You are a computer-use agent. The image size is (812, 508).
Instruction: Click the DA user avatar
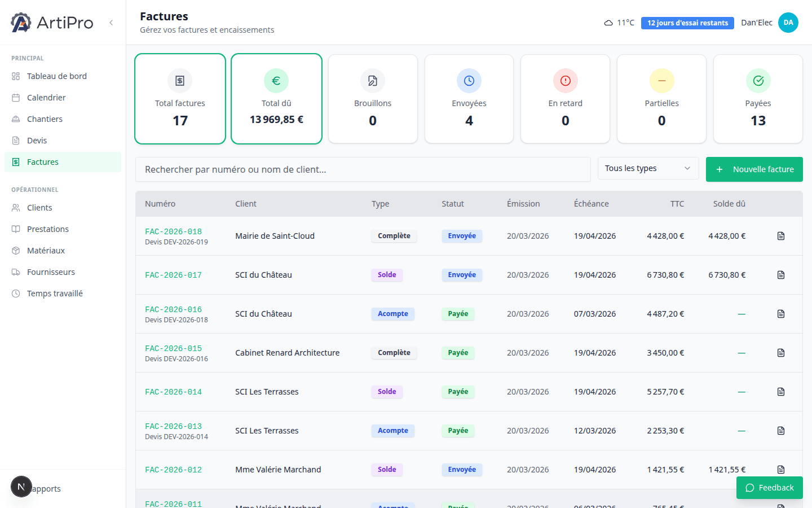click(x=788, y=23)
